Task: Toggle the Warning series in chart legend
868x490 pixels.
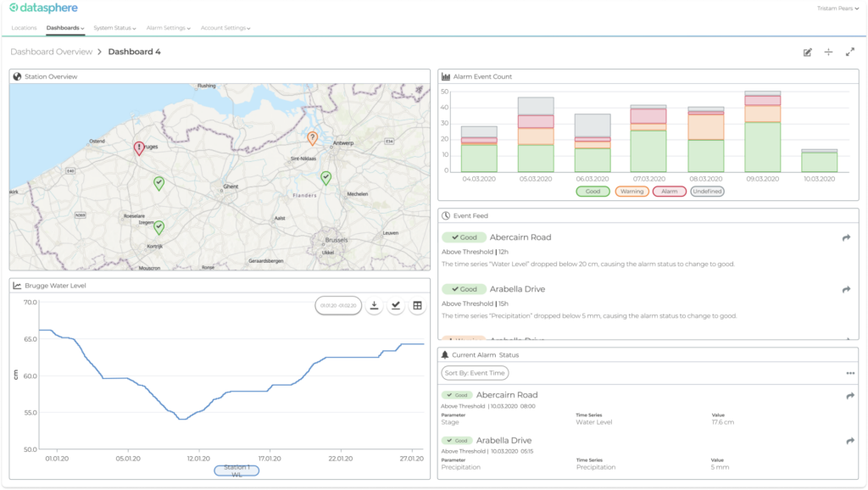Action: click(632, 192)
